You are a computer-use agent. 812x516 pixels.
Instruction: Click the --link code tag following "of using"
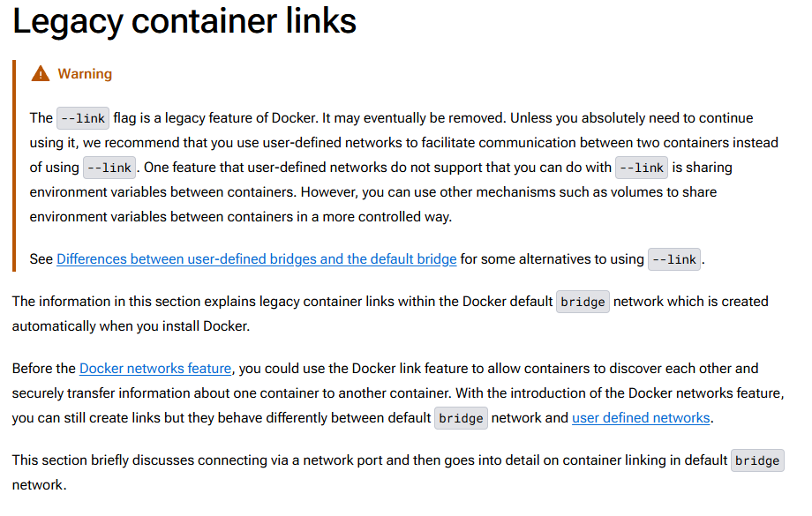click(x=109, y=168)
